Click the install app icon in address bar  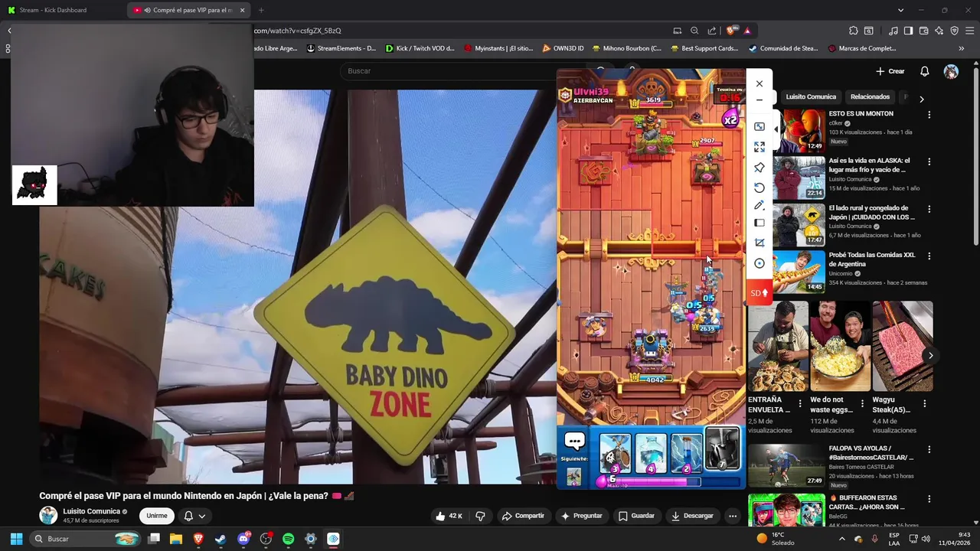pos(678,31)
